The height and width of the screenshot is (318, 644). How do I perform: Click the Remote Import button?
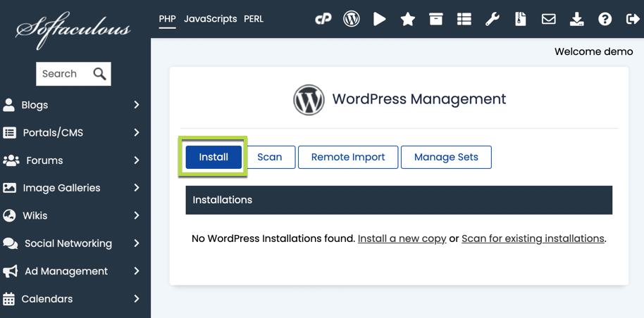pyautogui.click(x=348, y=157)
